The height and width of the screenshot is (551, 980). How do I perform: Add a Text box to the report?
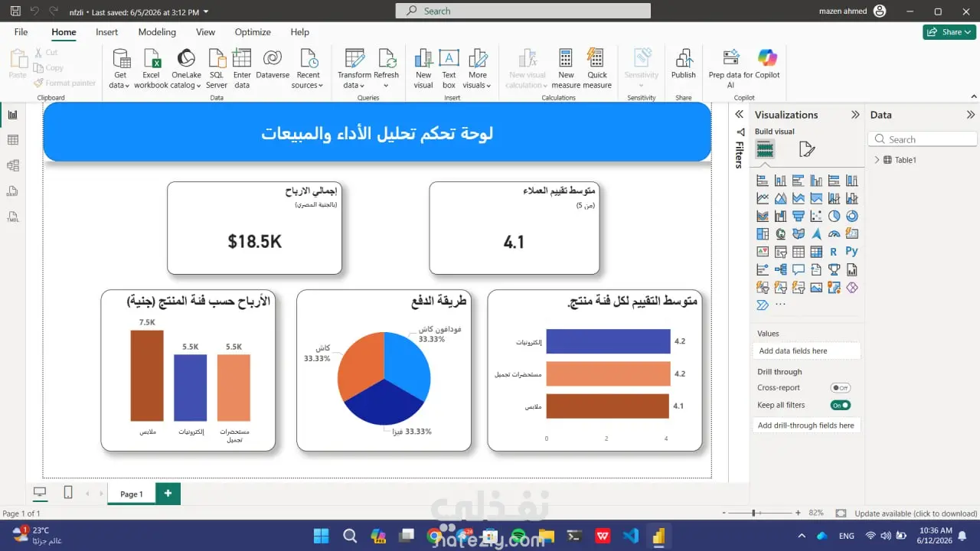click(449, 69)
